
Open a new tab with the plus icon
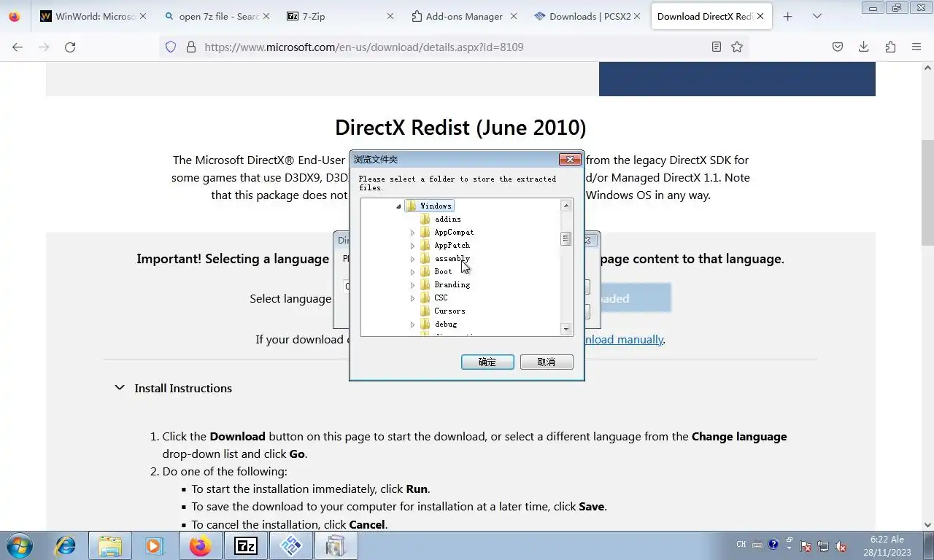coord(787,16)
